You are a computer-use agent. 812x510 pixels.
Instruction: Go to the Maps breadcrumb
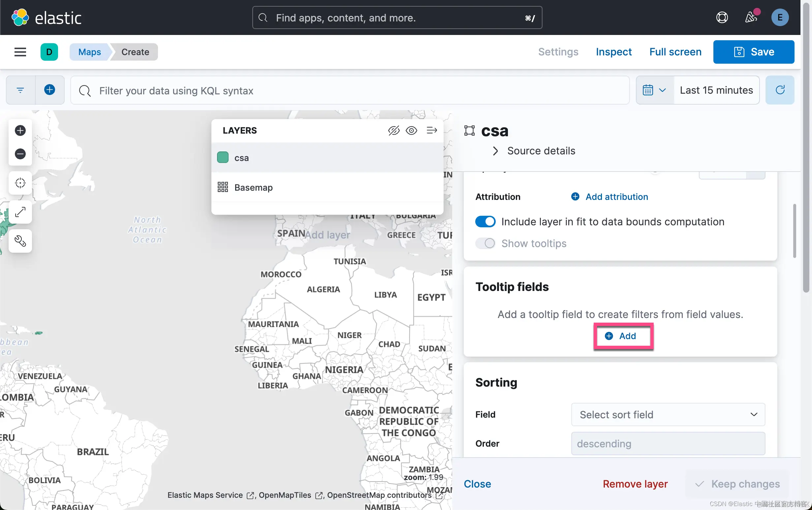pos(89,52)
